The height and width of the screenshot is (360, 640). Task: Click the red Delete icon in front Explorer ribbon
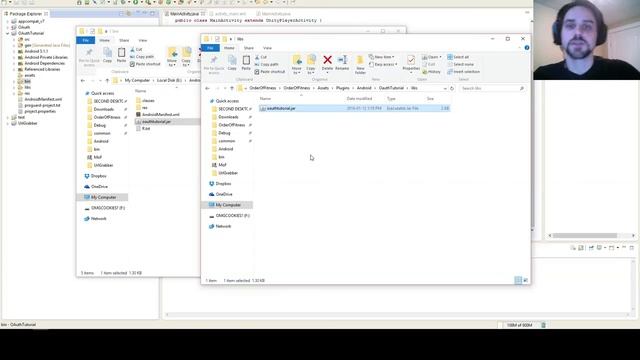[327, 60]
